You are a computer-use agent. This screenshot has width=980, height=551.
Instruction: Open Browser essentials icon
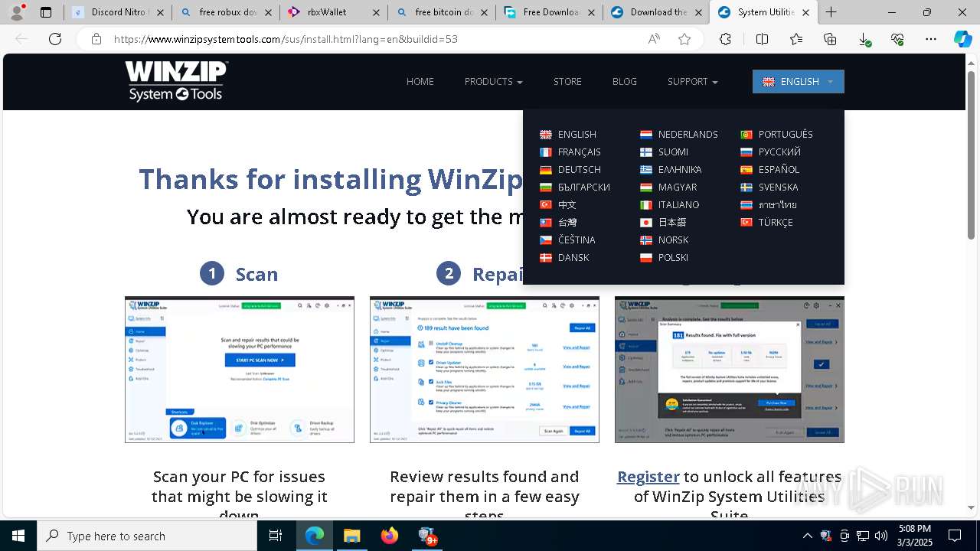897,39
